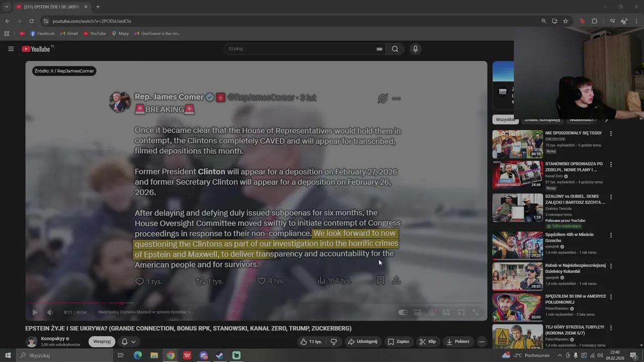This screenshot has height=362, width=644.
Task: Create a clip with Klip button
Action: point(428,341)
